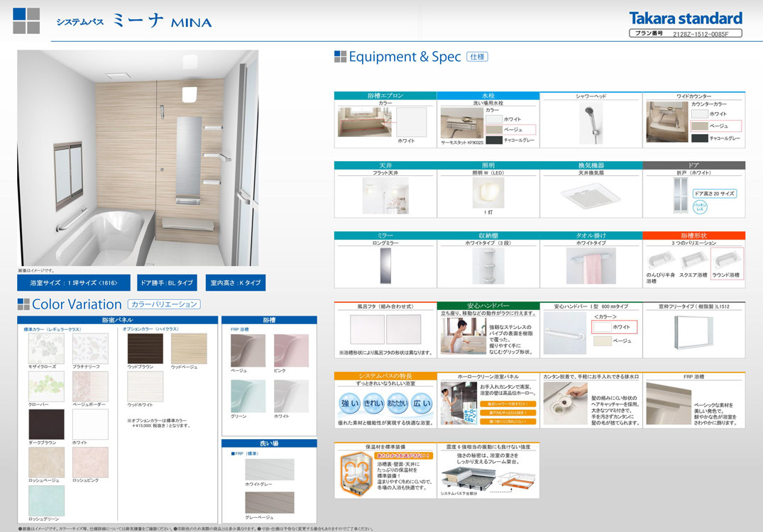This screenshot has height=532, width=763.
Task: Open the 窓枠フリータイプ window frame image
Action: pos(693,333)
